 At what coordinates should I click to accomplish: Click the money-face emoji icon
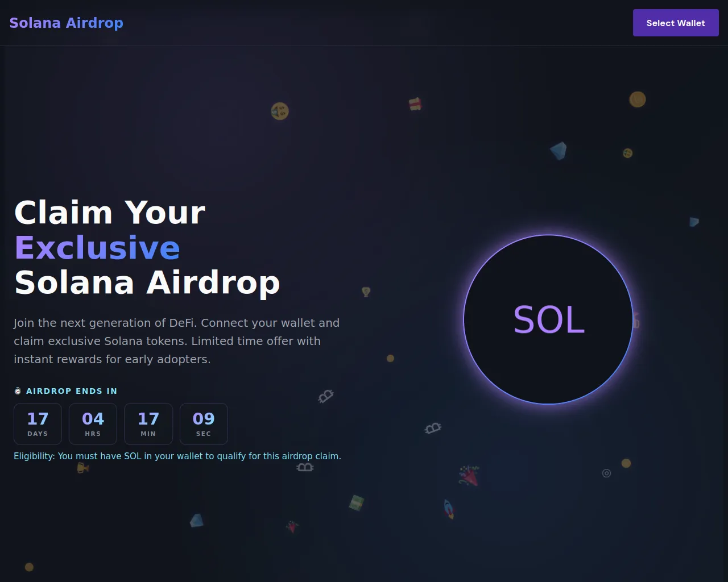tap(280, 111)
